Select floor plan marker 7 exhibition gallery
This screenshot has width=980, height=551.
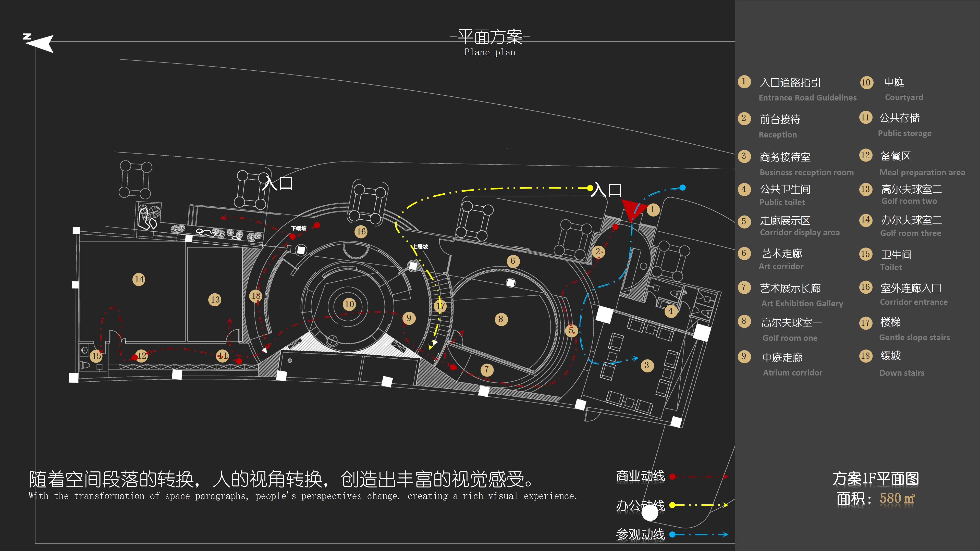point(487,370)
